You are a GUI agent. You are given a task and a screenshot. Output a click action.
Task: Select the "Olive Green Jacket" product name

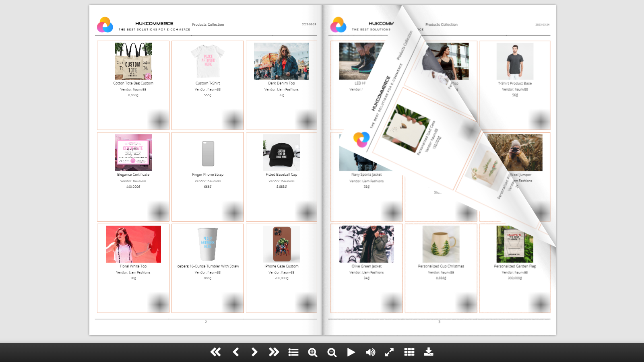pos(367,266)
